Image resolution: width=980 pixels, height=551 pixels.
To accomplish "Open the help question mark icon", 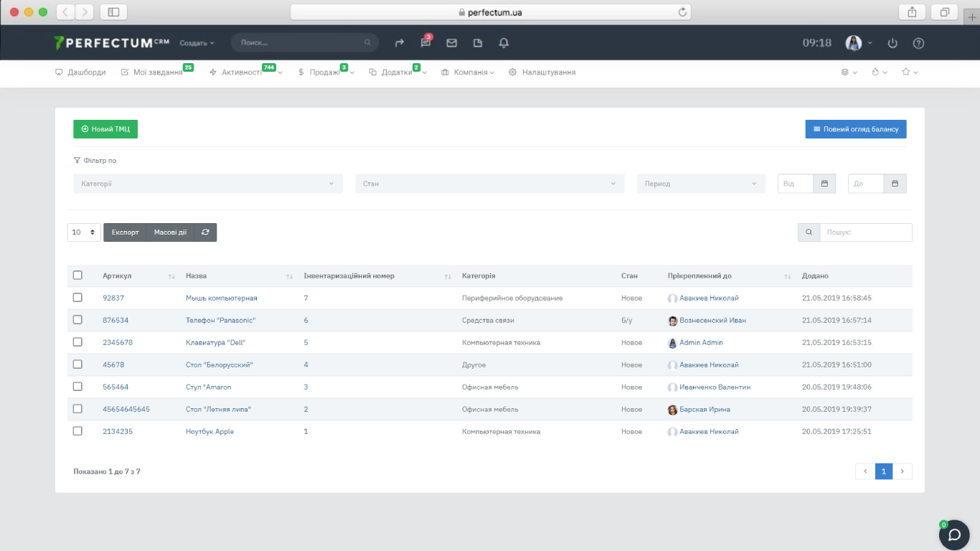I will pos(918,43).
